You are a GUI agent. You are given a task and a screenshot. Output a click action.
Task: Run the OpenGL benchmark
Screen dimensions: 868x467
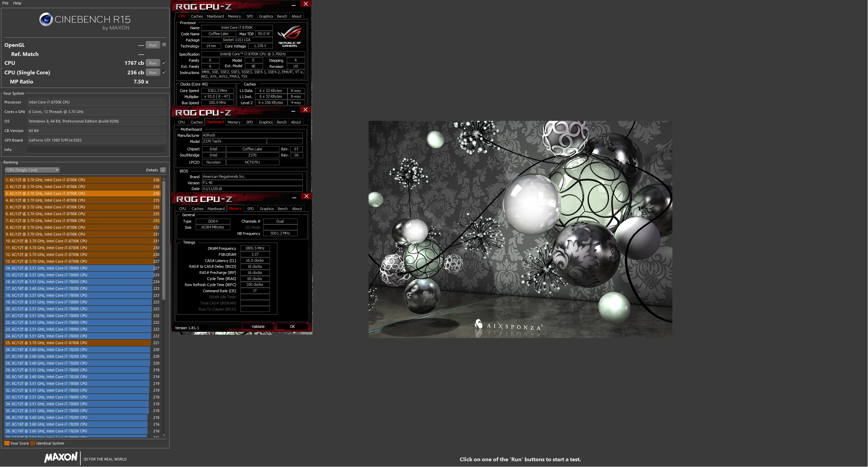click(x=153, y=45)
